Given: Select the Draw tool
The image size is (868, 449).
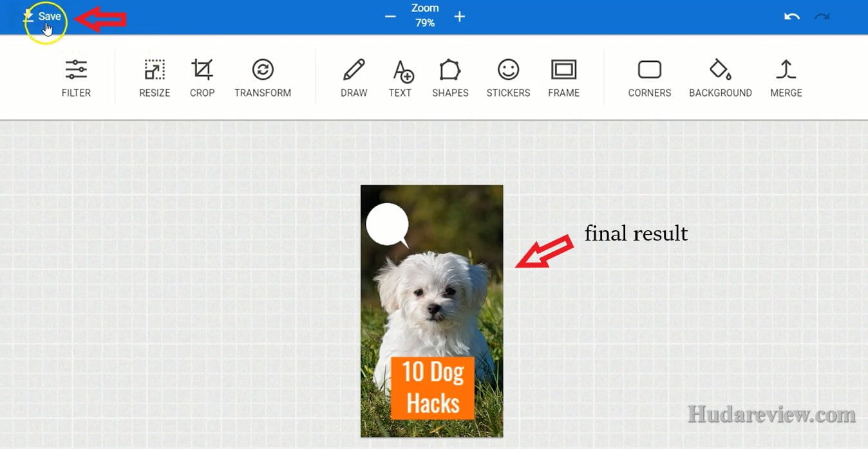Looking at the screenshot, I should click(354, 78).
